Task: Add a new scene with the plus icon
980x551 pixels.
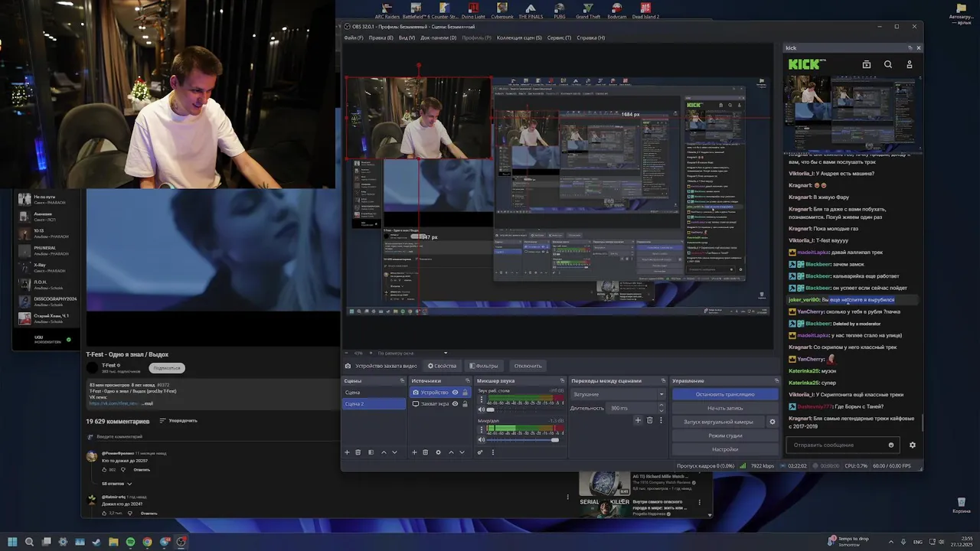Action: (347, 452)
